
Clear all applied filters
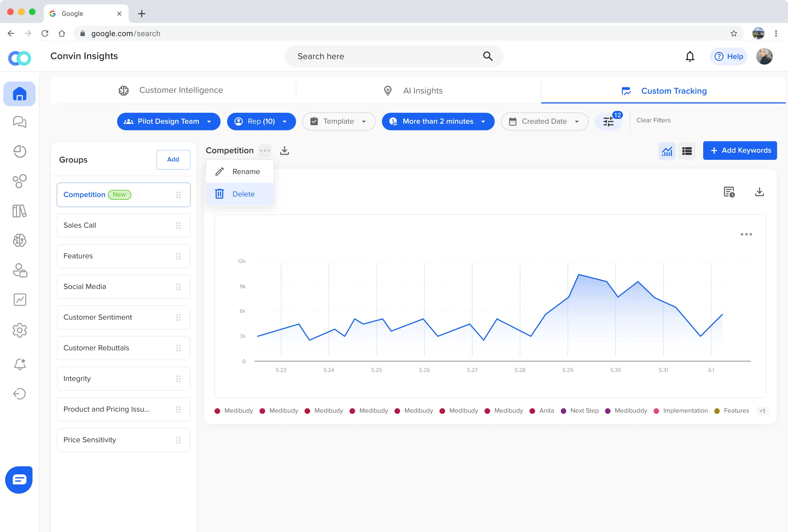click(x=653, y=120)
